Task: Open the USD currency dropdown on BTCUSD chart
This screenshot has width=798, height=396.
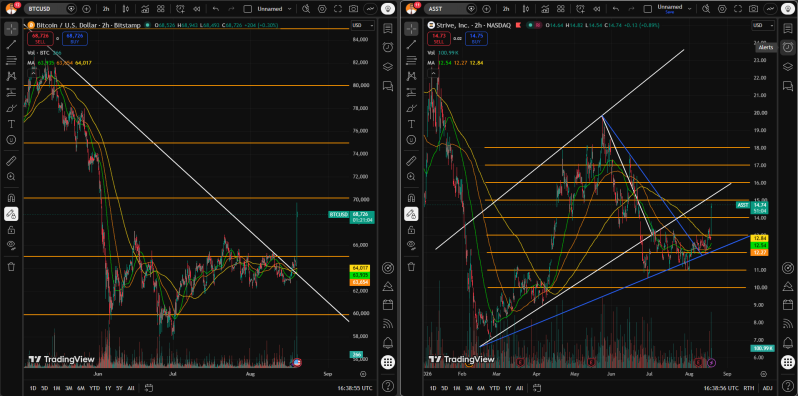Action: pyautogui.click(x=362, y=25)
